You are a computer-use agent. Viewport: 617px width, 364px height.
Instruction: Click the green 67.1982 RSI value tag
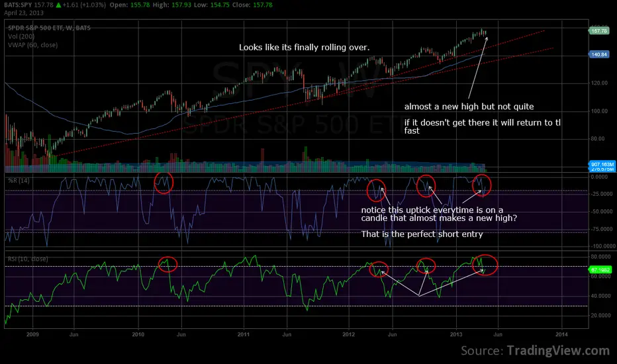click(600, 270)
